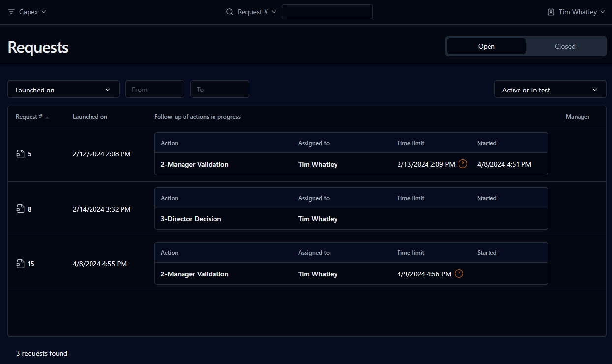Click the clock icon beside 4/9/2024 time limit
This screenshot has width=612, height=364.
coord(459,273)
